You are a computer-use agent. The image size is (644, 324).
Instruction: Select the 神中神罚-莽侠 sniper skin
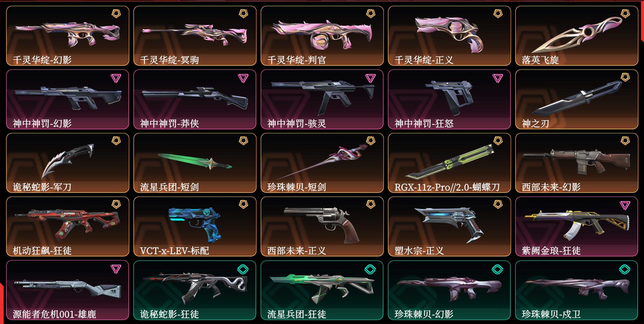tap(194, 99)
